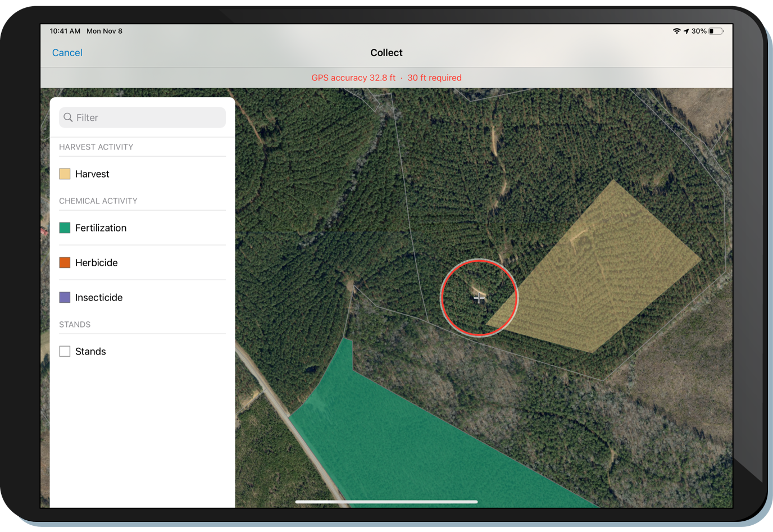Click the Filter search field
Screen dimensions: 773x532
pos(142,117)
